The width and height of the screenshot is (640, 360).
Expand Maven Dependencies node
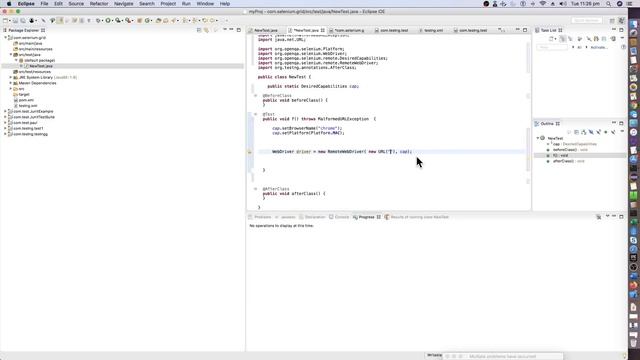[11, 83]
